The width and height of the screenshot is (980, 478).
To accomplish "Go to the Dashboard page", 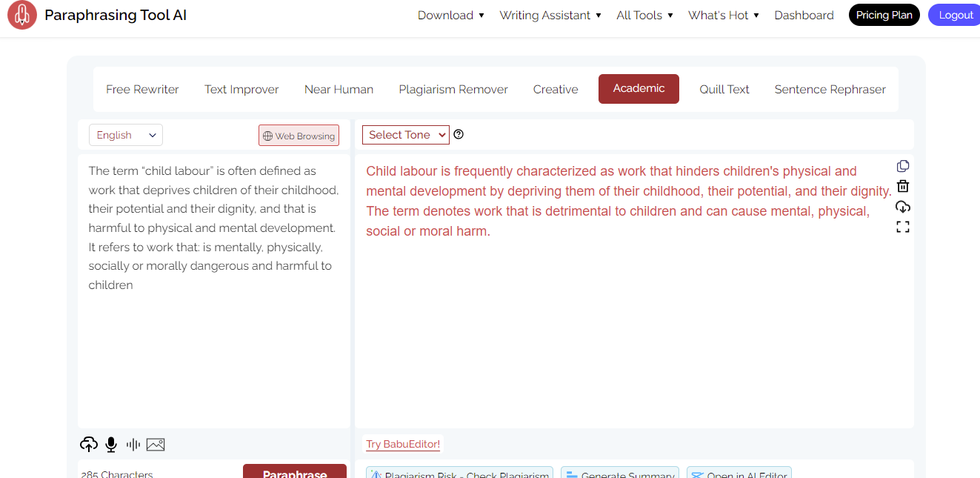I will pos(804,16).
